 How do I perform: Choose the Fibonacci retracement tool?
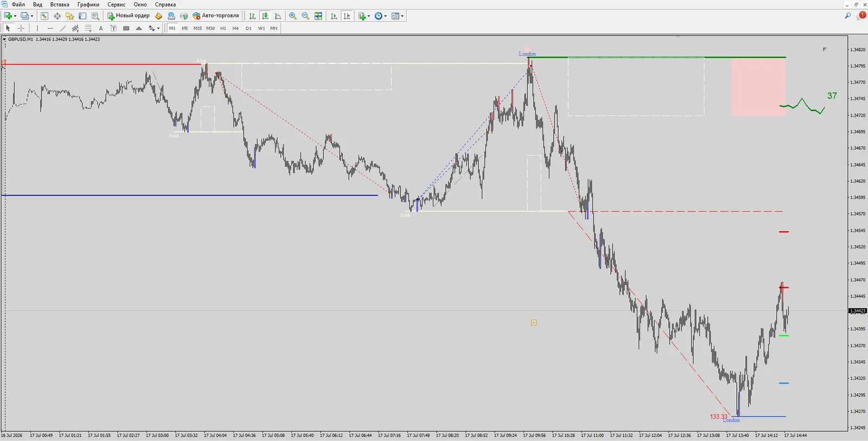click(x=88, y=28)
